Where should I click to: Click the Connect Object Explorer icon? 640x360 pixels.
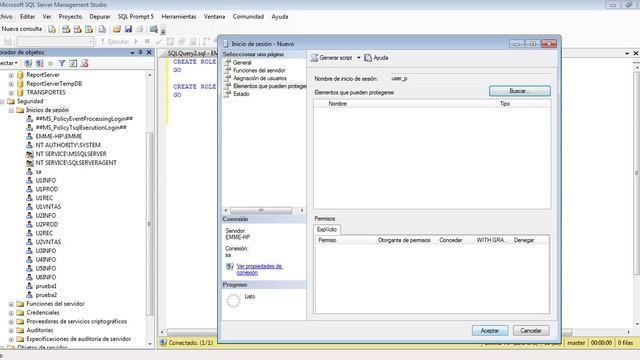[x=28, y=63]
